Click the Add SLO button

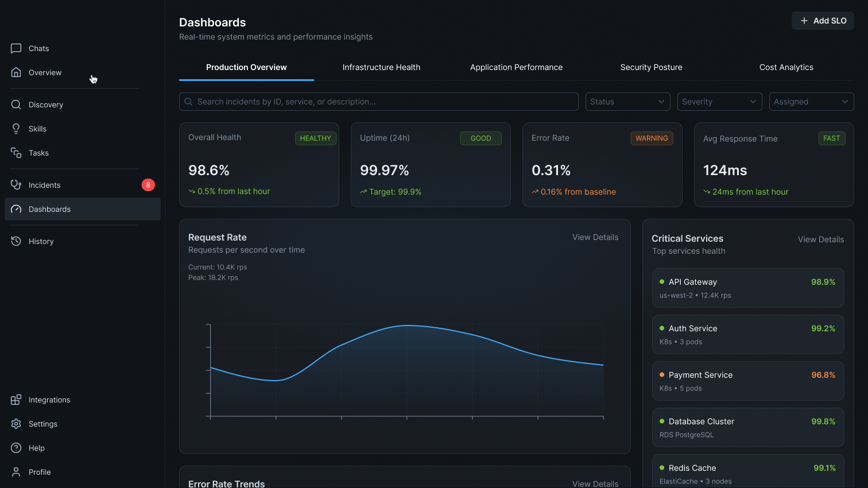(823, 21)
